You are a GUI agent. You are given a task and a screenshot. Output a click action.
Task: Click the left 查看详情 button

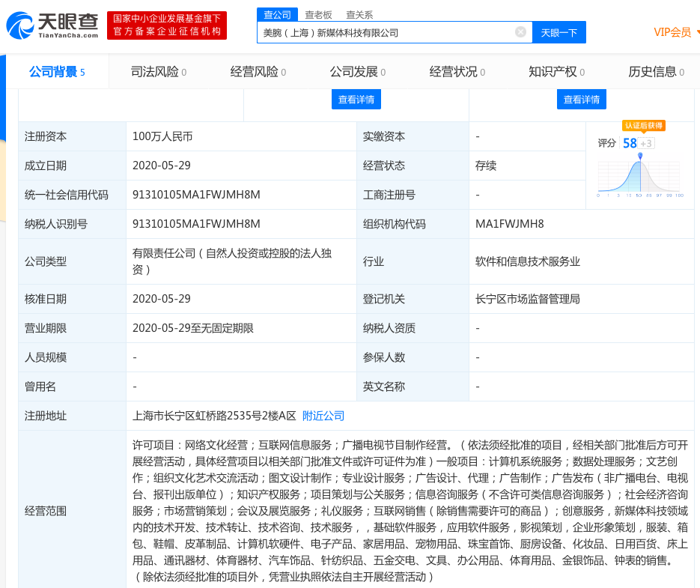click(356, 99)
